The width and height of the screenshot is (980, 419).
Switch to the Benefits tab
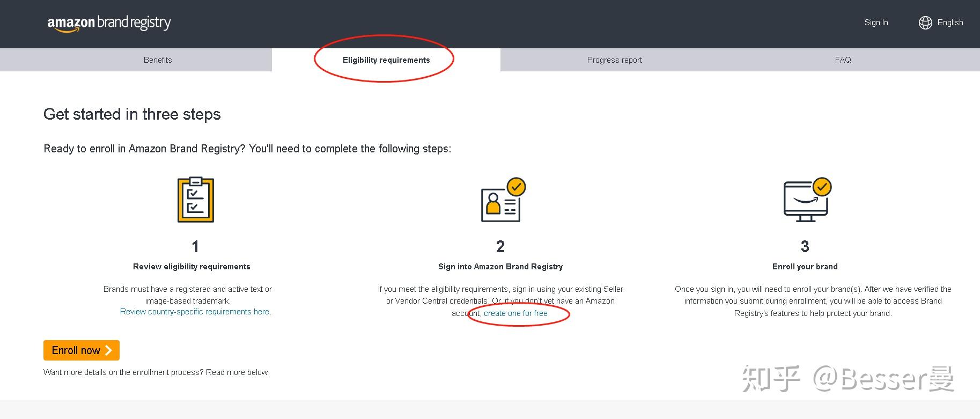(158, 60)
